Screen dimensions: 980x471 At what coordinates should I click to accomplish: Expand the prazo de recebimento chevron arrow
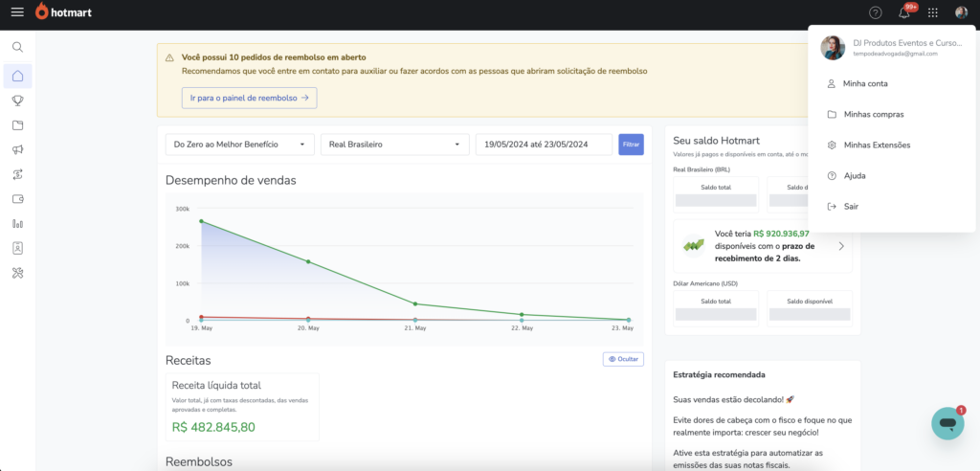(841, 246)
